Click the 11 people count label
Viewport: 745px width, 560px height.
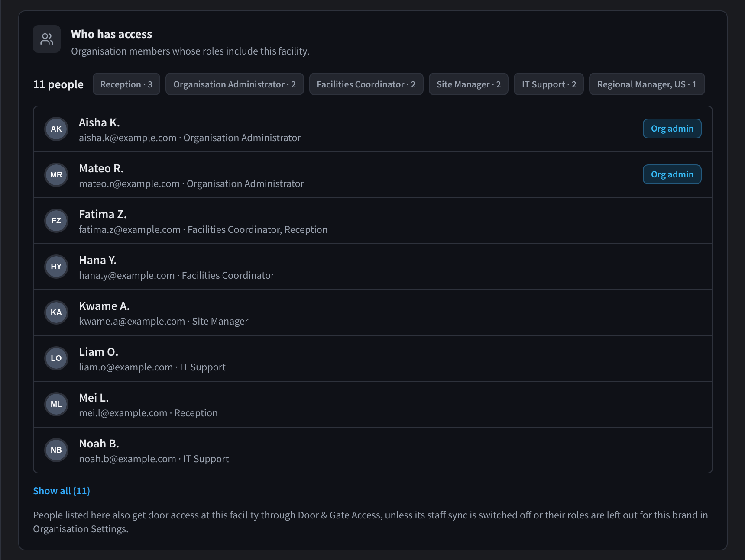pyautogui.click(x=58, y=84)
